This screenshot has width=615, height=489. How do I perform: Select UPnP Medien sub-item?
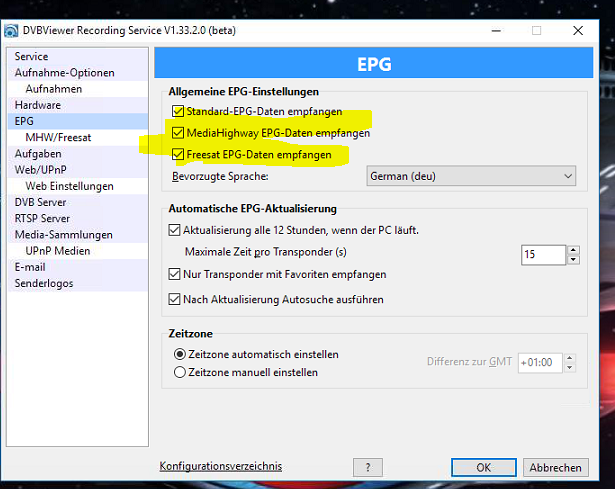click(78, 251)
